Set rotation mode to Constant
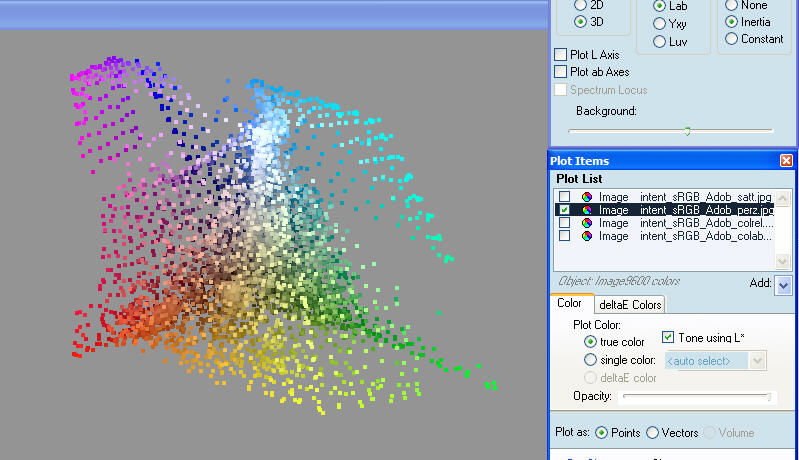799x460 pixels. tap(732, 39)
